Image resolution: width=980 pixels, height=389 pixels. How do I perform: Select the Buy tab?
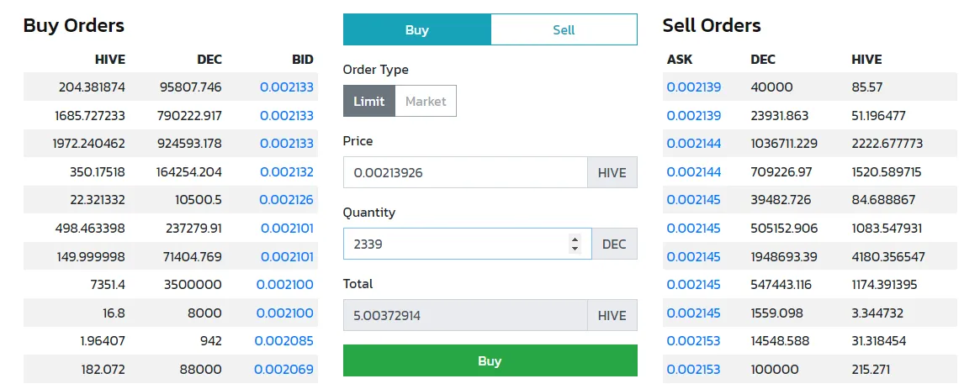coord(416,29)
